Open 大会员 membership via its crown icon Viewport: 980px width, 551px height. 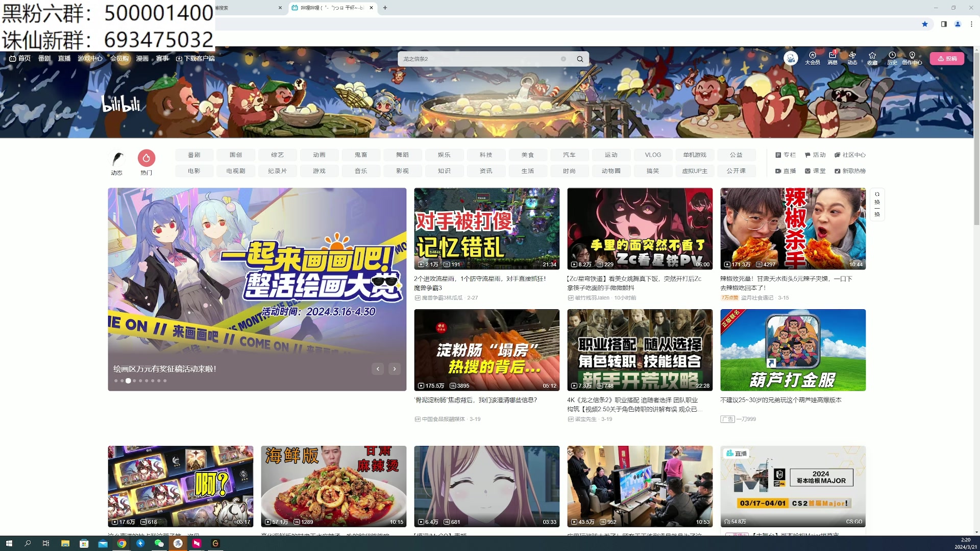click(812, 58)
